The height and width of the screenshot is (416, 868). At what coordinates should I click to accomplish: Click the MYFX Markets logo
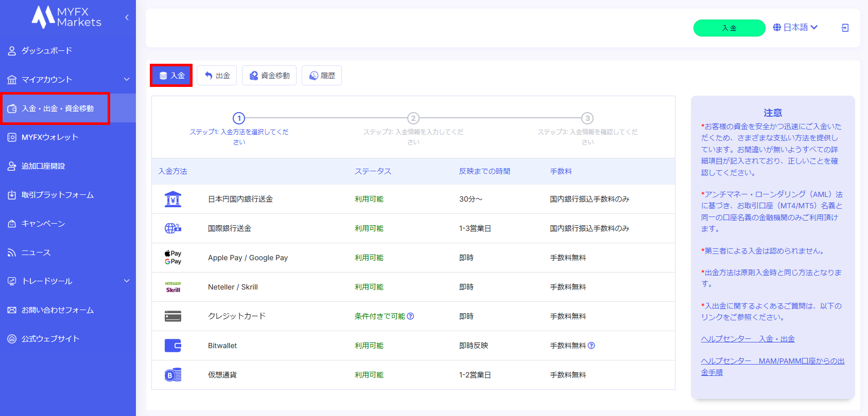coord(66,17)
